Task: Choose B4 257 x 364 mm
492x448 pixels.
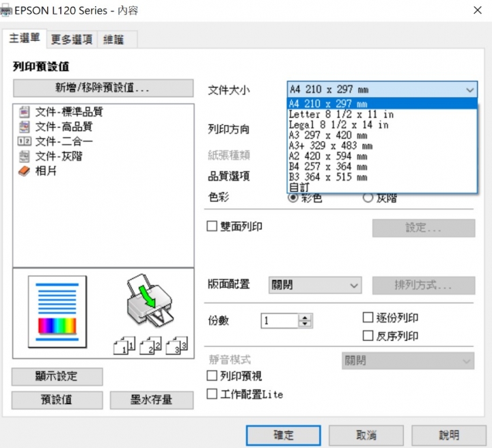Action: tap(382, 167)
